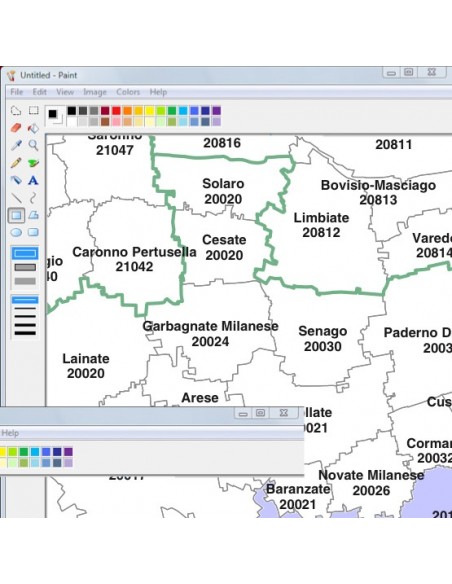
Task: Click the 'Limbiate 20812' map label
Action: pos(321,225)
